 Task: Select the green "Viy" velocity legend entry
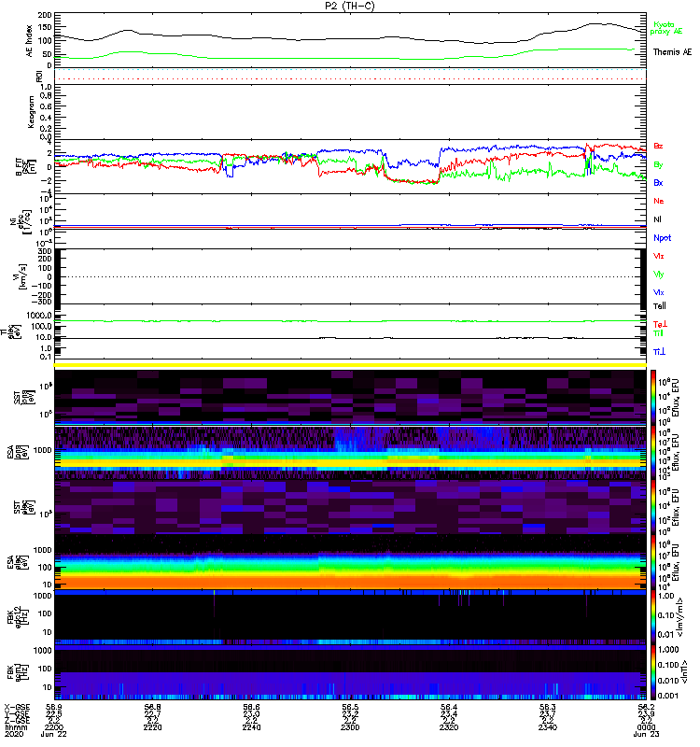coord(659,275)
